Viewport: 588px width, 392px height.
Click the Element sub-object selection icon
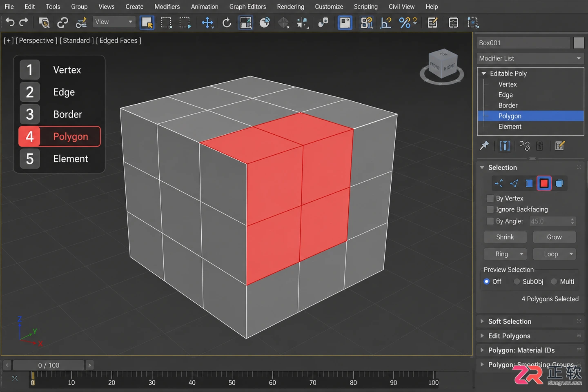pyautogui.click(x=559, y=183)
